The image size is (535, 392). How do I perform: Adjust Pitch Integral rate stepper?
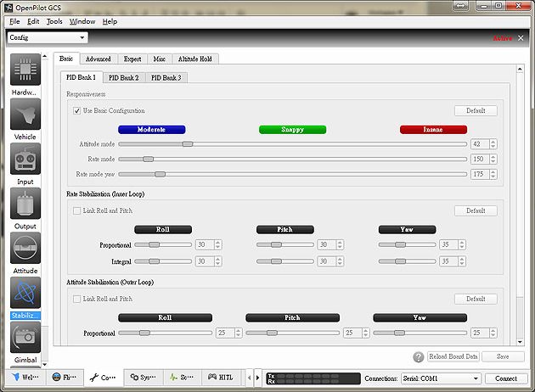(340, 261)
